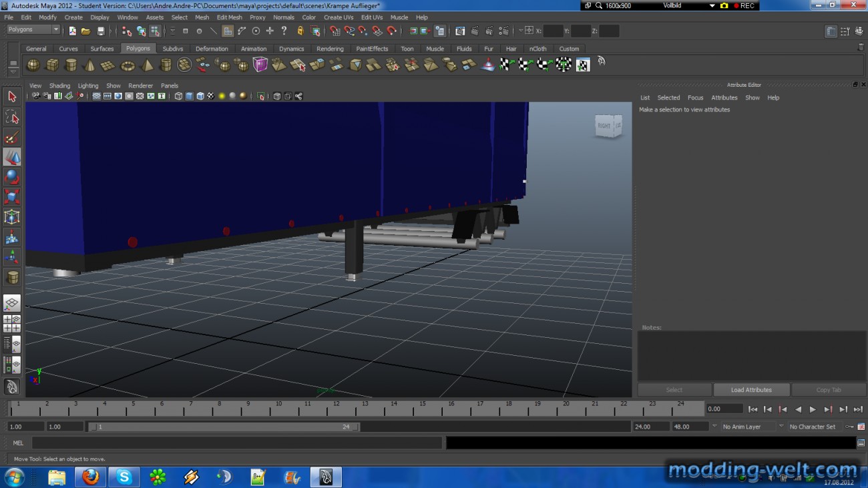Open the Create UVs menu
868x488 pixels.
[x=339, y=17]
